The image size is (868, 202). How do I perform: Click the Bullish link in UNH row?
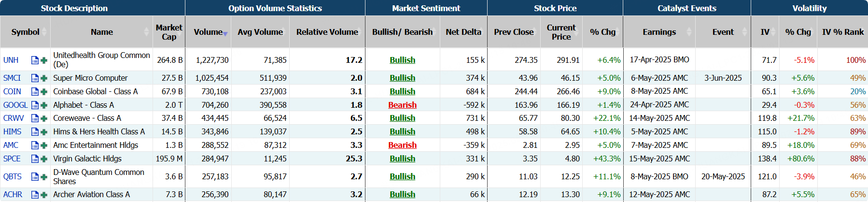click(402, 60)
